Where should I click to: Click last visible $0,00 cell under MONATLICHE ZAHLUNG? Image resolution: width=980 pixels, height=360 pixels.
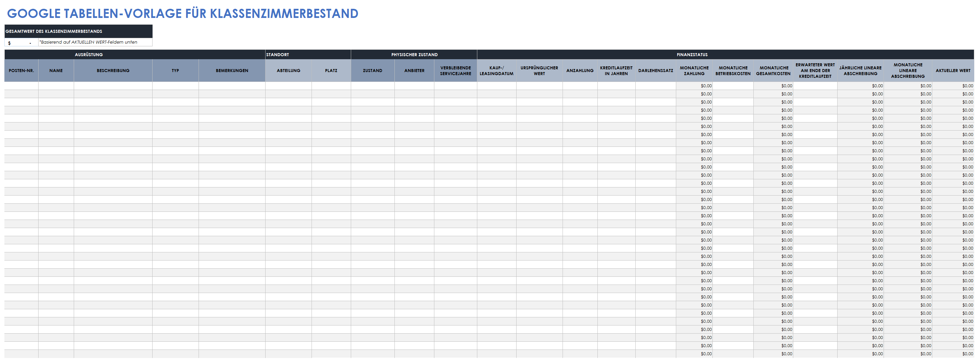coord(694,354)
